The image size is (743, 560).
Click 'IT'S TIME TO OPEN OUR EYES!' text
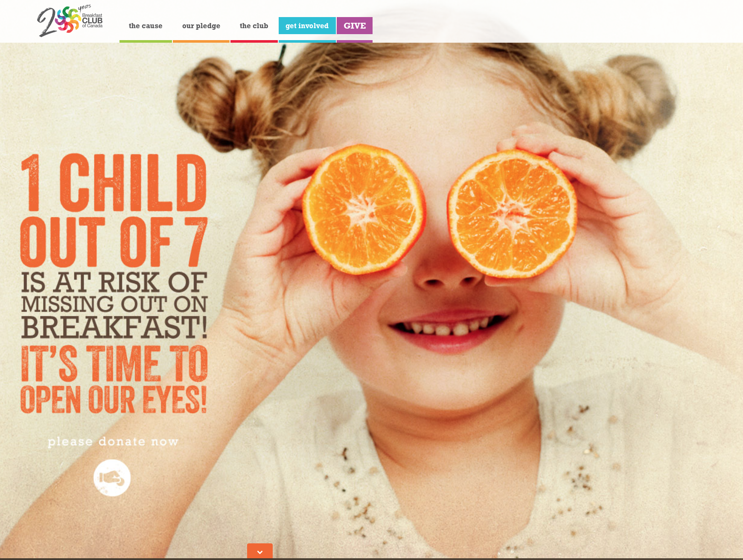point(114,379)
